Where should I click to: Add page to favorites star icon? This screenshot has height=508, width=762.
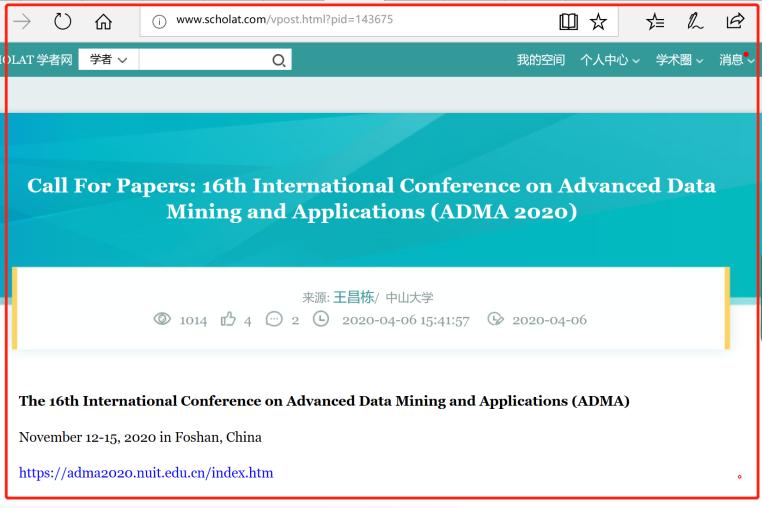598,22
